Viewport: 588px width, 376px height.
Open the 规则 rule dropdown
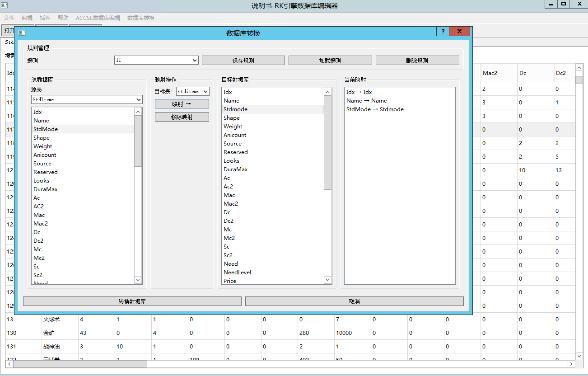[156, 60]
